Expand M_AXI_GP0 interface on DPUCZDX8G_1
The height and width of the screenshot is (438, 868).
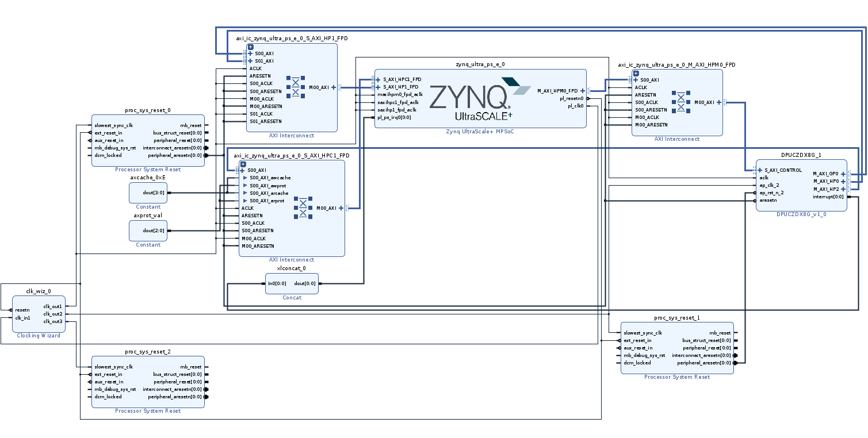(x=843, y=174)
